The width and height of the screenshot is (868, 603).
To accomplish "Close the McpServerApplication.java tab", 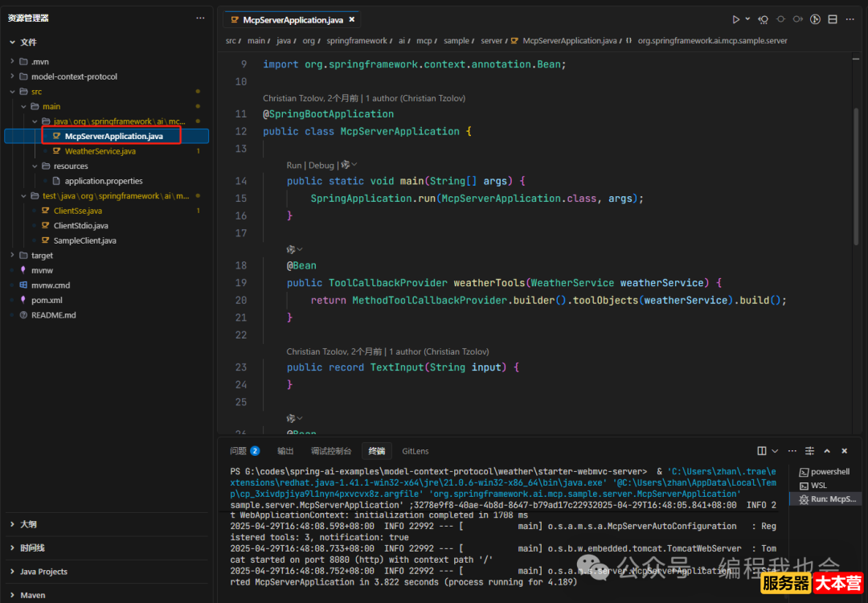I will pyautogui.click(x=351, y=19).
